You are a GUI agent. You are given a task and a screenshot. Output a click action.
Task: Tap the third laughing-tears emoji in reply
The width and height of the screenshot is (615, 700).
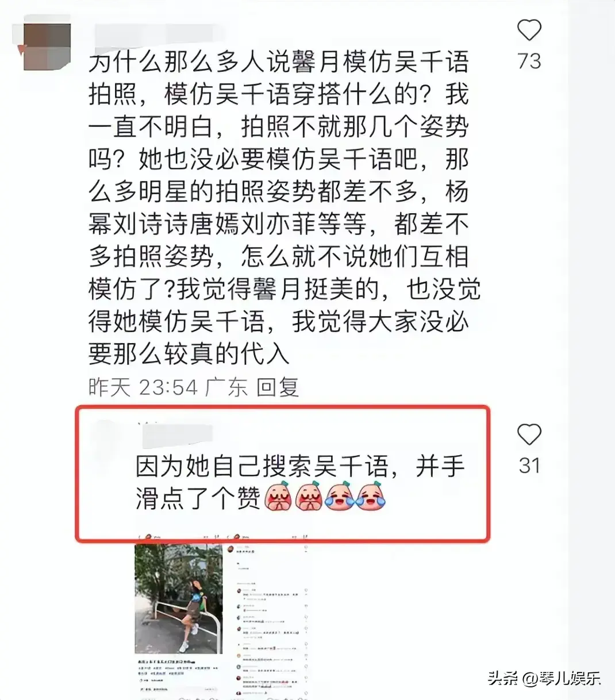tap(340, 497)
